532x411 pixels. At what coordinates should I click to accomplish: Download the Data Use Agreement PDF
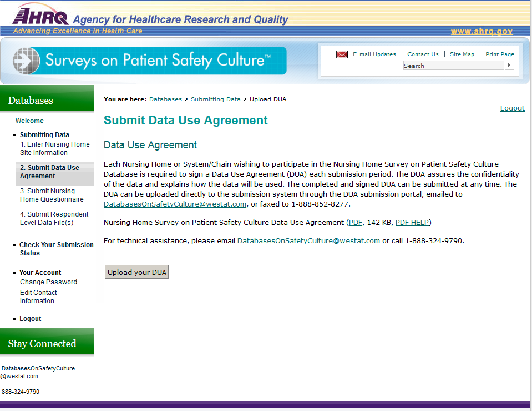coord(356,223)
